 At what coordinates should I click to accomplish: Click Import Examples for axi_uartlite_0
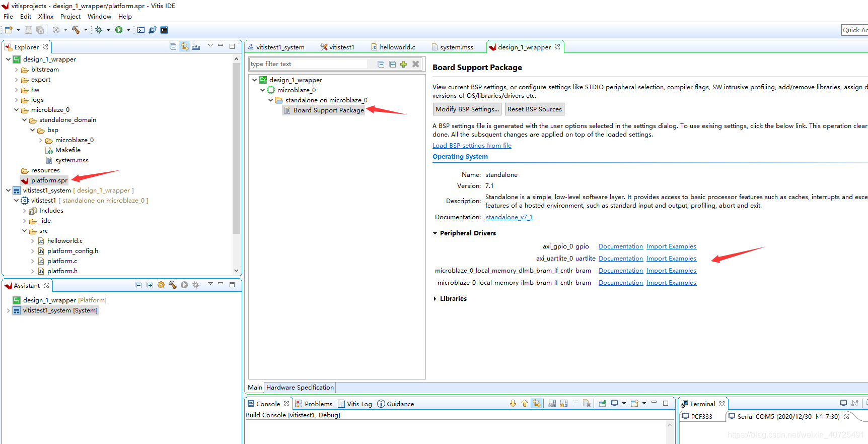pos(671,259)
